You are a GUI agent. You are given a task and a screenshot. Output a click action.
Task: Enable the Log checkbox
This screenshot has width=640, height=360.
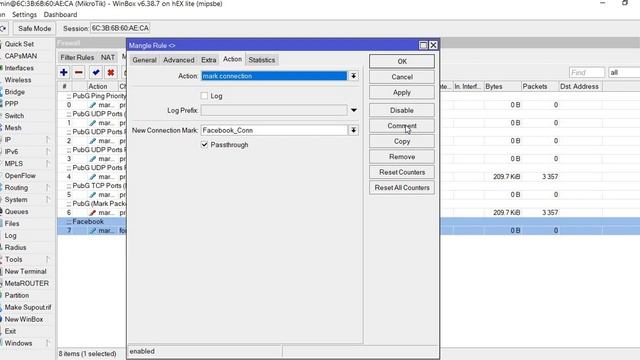click(204, 96)
